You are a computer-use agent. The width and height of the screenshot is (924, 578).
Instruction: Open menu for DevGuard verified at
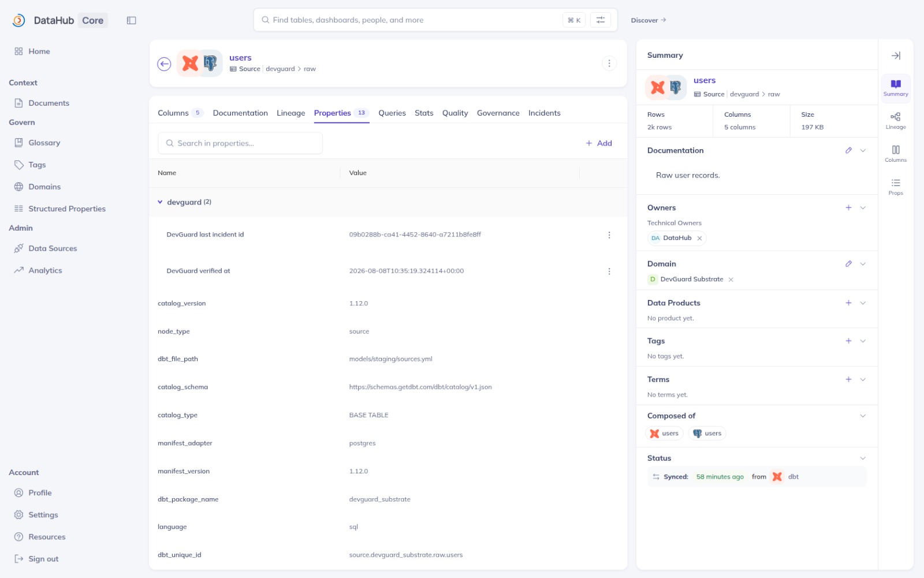click(x=609, y=271)
